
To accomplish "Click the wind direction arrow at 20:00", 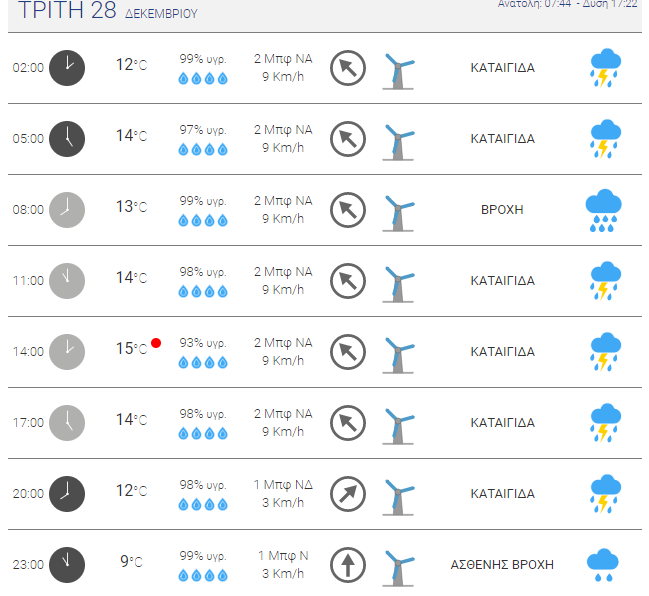I will click(348, 494).
